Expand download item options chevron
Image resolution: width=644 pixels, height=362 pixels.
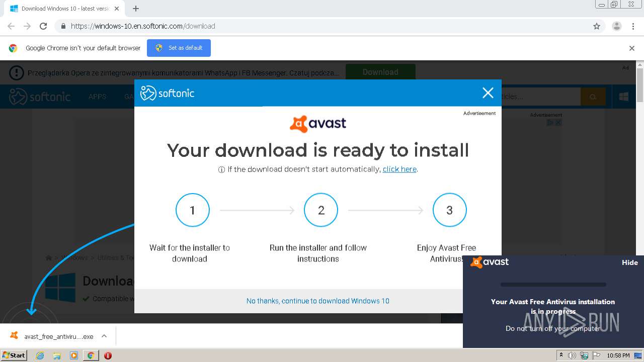click(104, 336)
